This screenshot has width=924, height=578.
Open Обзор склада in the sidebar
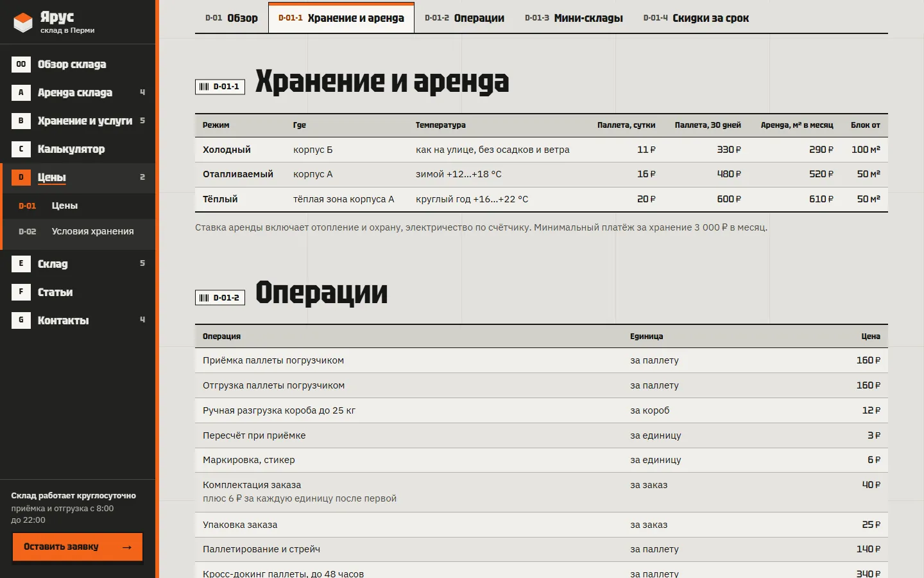(x=78, y=64)
